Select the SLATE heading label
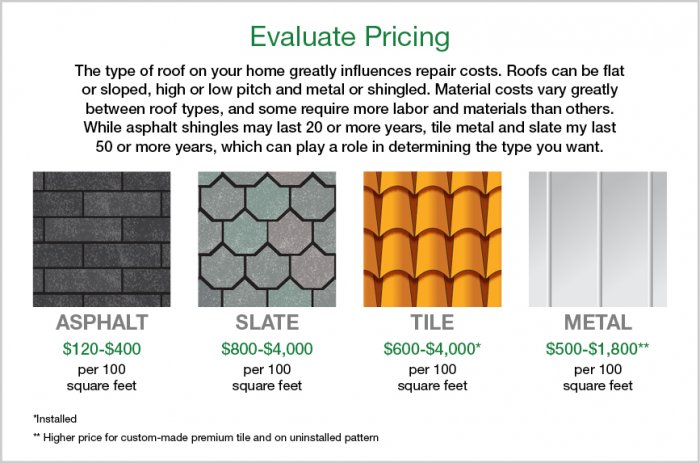700x463 pixels. coord(267,323)
